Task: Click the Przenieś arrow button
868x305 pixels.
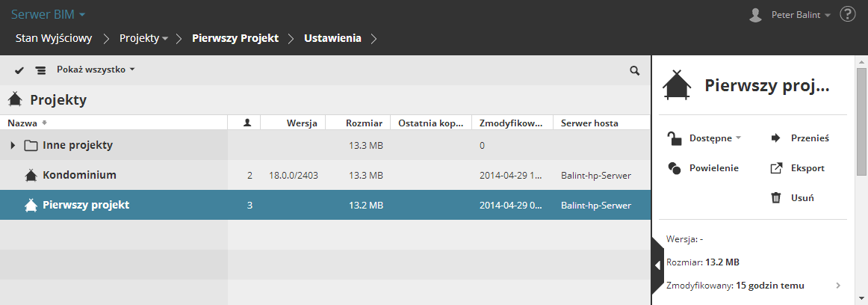Action: 776,138
